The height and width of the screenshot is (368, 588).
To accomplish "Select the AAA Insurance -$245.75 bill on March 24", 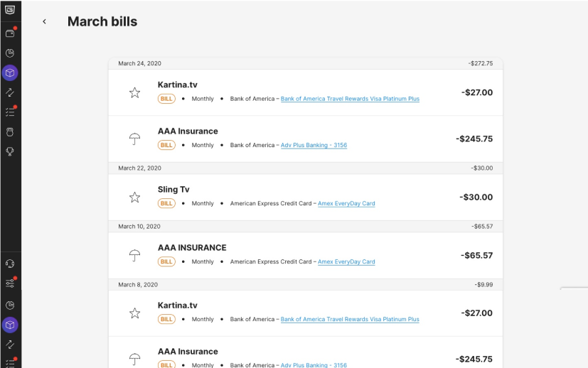I will tap(306, 139).
